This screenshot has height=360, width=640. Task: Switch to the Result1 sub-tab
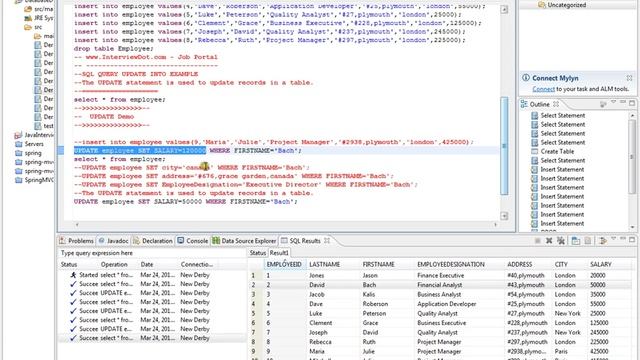point(279,253)
